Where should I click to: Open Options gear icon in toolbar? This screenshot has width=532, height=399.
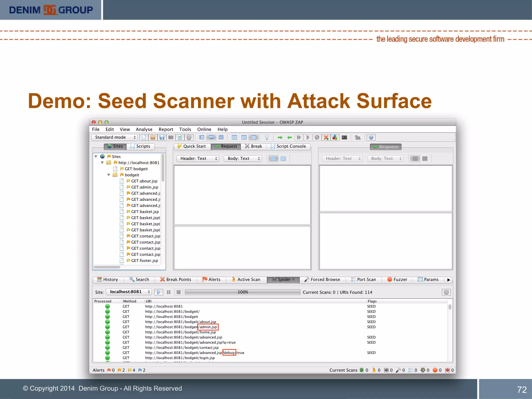pyautogui.click(x=189, y=137)
